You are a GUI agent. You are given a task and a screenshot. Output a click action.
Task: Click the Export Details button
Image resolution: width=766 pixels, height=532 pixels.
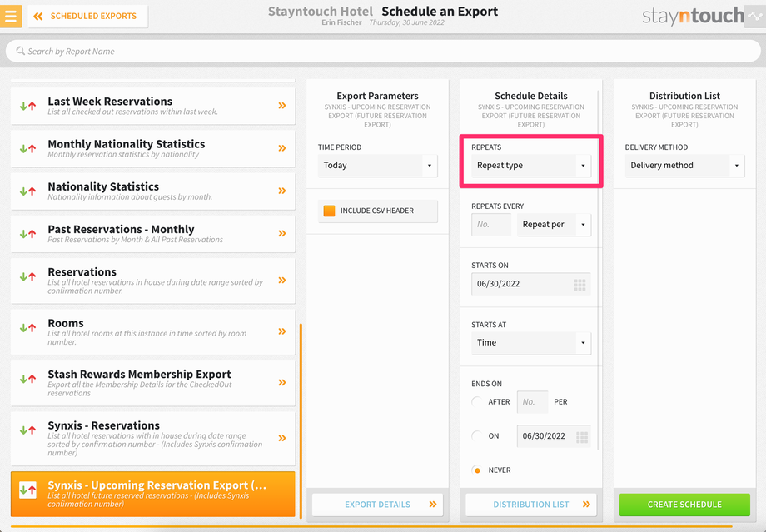378,505
